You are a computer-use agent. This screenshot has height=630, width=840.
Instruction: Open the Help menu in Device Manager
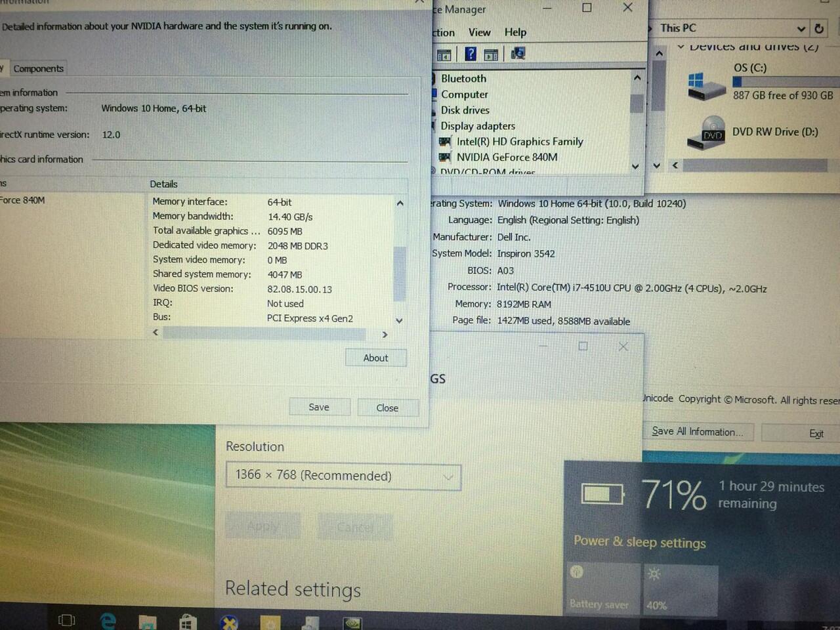coord(515,32)
